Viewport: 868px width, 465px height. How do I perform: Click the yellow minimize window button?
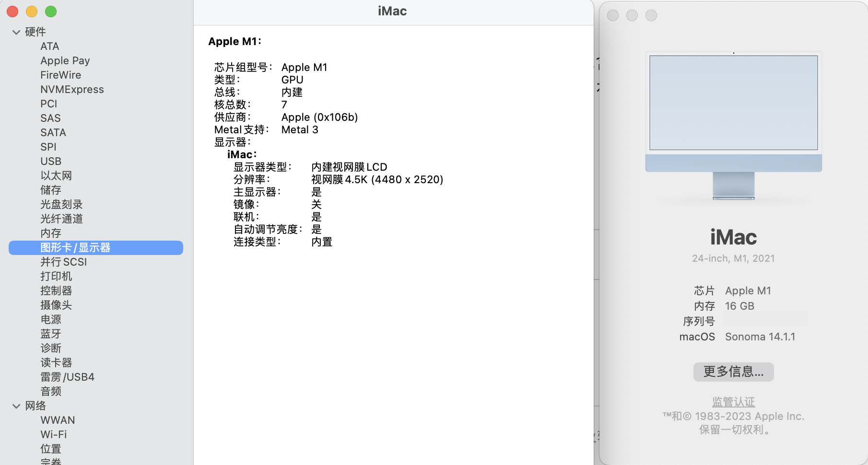click(32, 12)
